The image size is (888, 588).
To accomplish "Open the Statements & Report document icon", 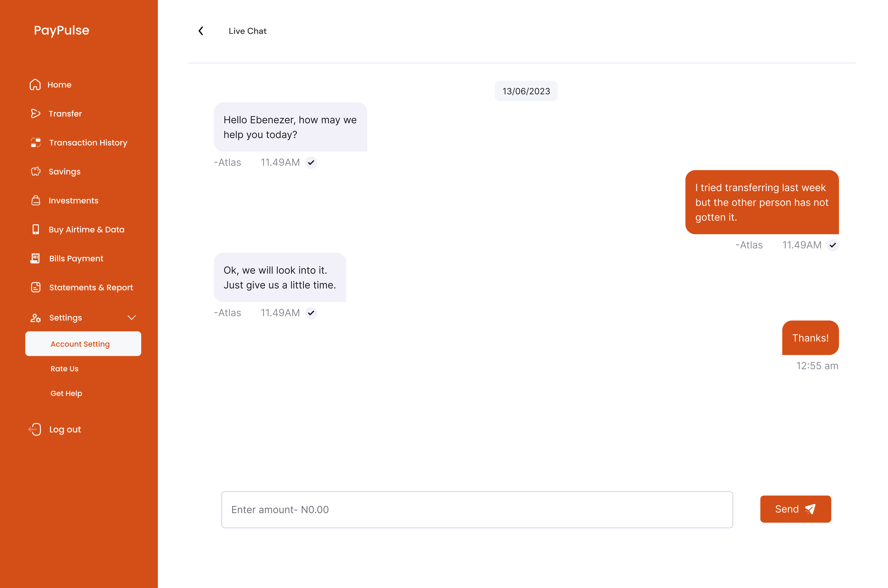I will [x=36, y=287].
